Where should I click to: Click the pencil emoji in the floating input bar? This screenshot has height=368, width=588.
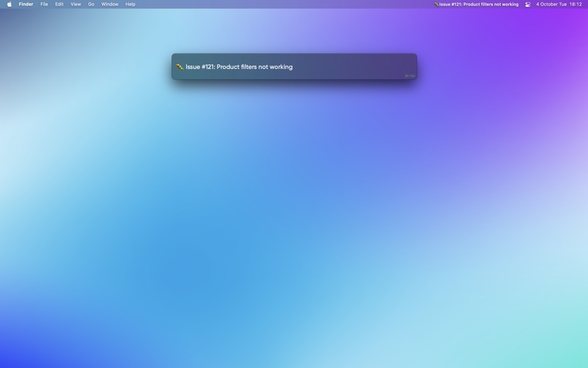point(179,67)
